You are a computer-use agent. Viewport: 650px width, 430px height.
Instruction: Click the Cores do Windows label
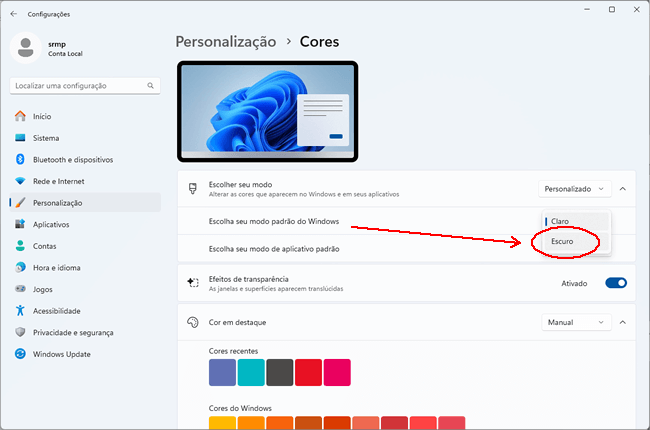240,408
